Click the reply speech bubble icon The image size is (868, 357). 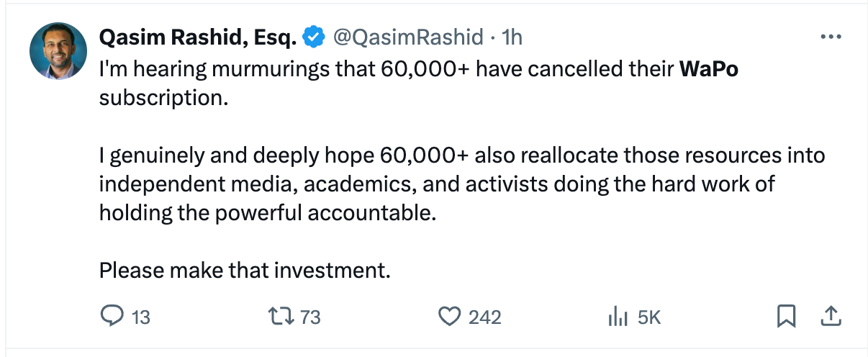point(112,316)
